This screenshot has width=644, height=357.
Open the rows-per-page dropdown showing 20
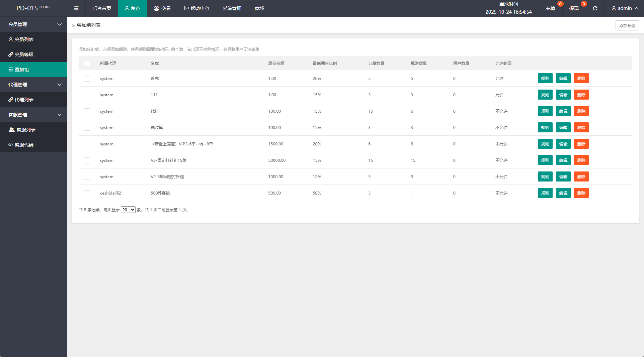[128, 210]
